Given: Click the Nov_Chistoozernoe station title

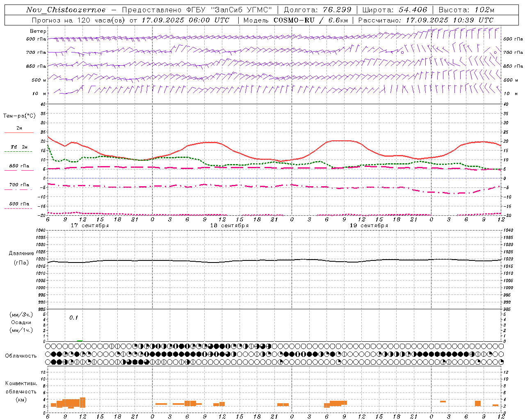Looking at the screenshot, I should click(x=66, y=10).
